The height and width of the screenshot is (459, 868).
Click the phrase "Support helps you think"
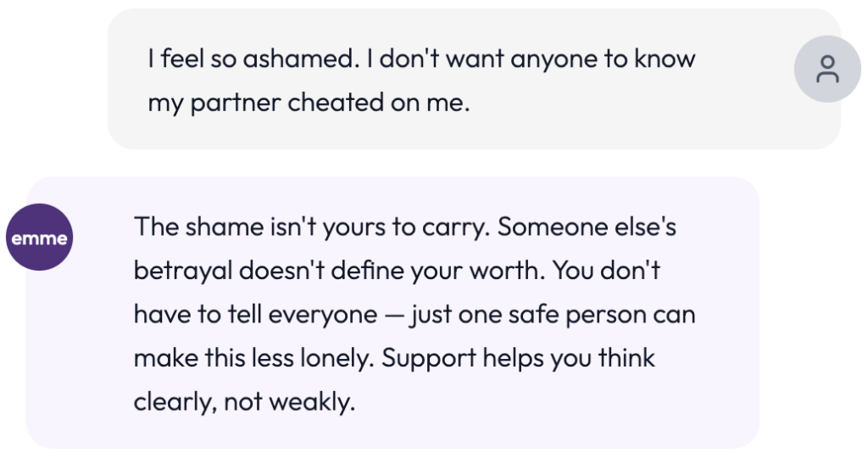point(519,358)
